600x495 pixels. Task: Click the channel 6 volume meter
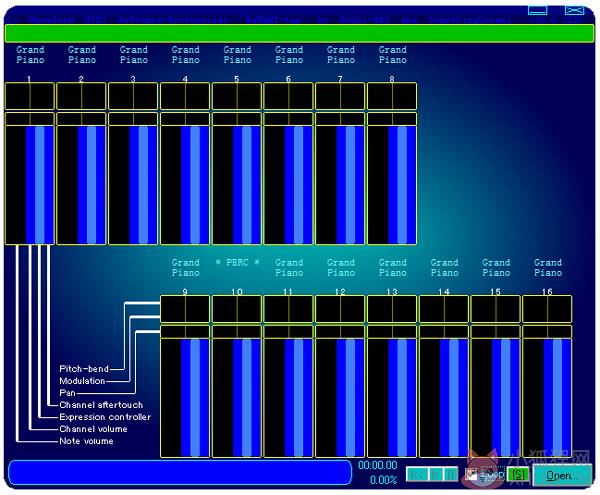[289, 185]
